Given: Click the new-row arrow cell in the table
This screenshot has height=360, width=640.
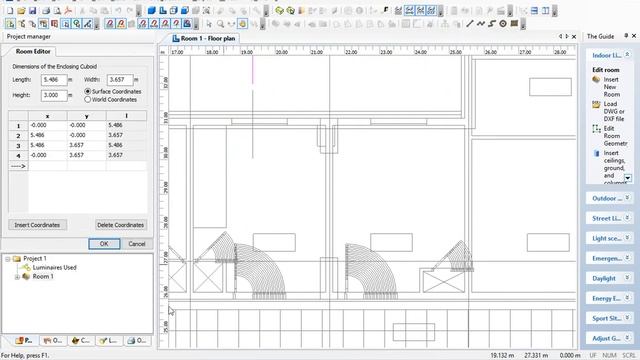Looking at the screenshot, I should [x=18, y=166].
